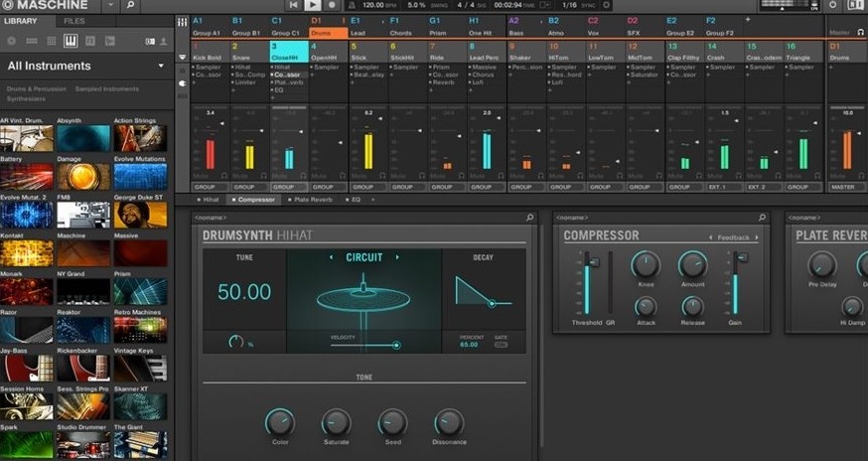Image resolution: width=868 pixels, height=461 pixels.
Task: Mute the Snare channel
Action: pos(239,176)
